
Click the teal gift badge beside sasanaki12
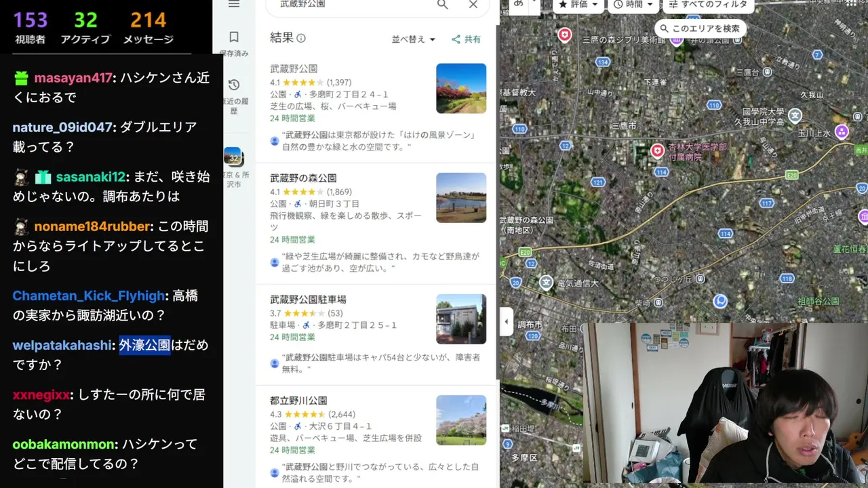pyautogui.click(x=43, y=177)
